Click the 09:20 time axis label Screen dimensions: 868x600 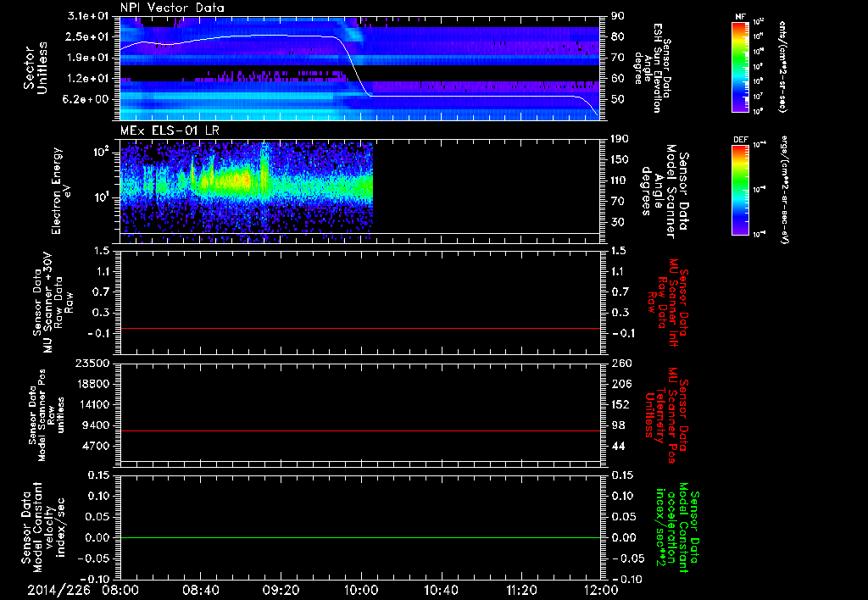281,590
